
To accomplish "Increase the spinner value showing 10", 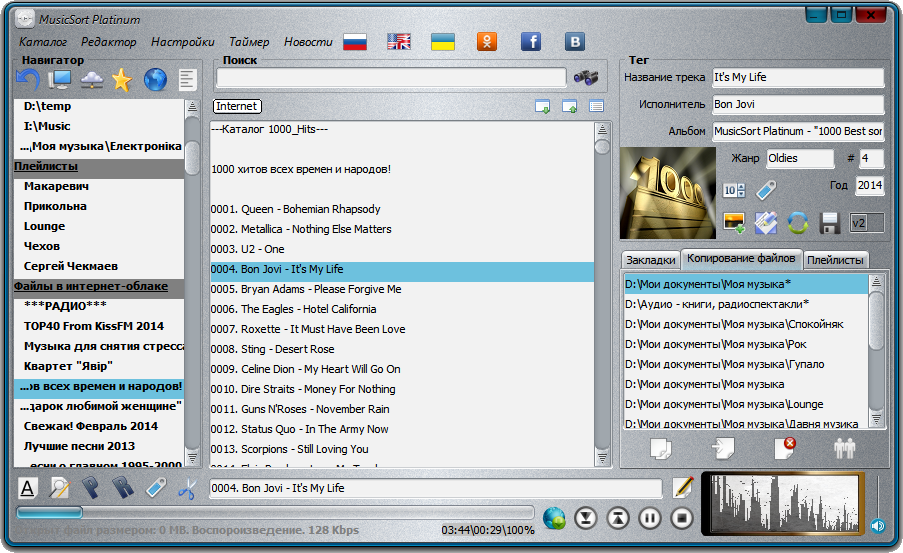I will pos(741,187).
